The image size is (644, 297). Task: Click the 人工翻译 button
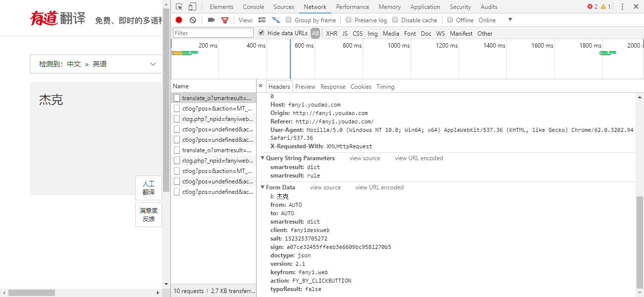coord(149,188)
